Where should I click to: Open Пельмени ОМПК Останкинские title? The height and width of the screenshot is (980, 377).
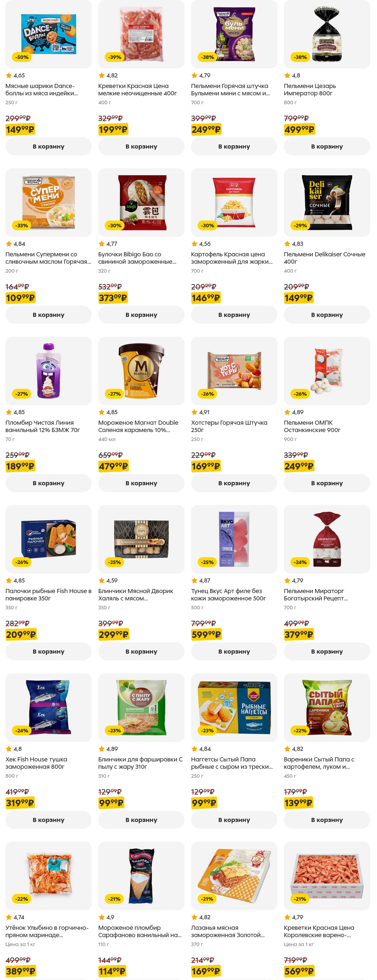coord(312,426)
